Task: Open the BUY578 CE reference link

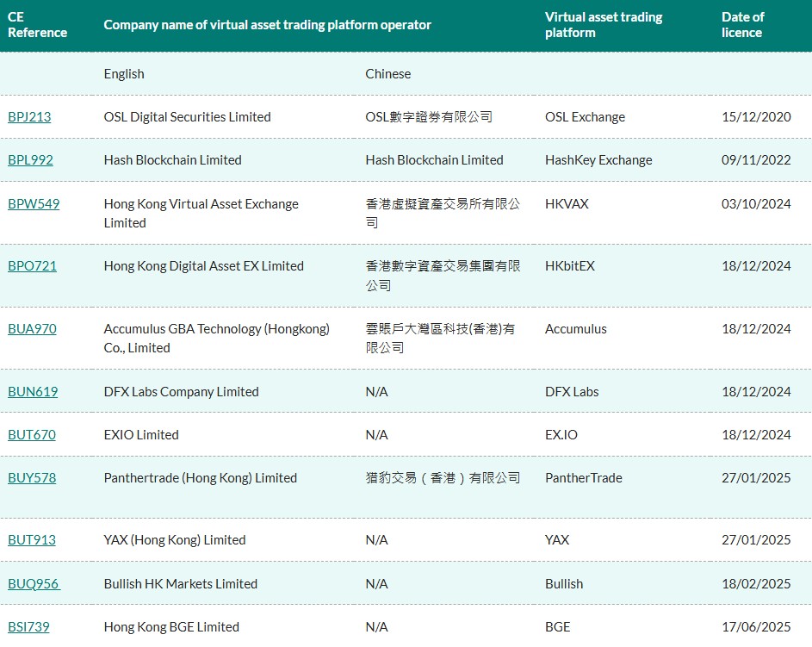Action: (x=32, y=477)
